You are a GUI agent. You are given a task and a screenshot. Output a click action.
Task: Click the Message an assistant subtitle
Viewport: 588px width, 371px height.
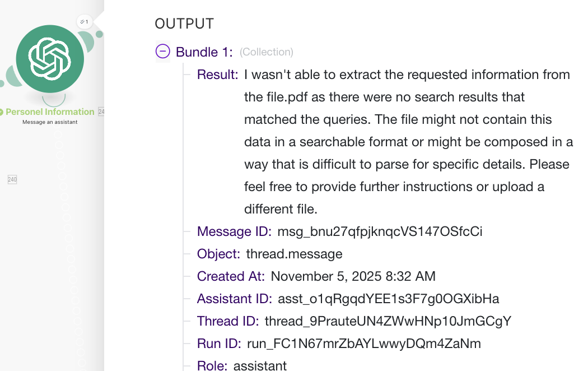[x=50, y=122]
